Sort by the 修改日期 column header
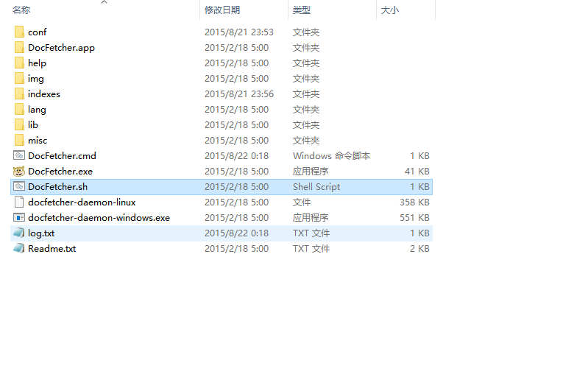 point(222,10)
